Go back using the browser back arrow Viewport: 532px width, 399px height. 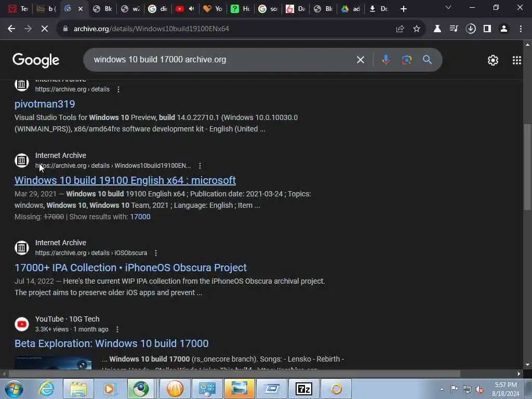(11, 29)
